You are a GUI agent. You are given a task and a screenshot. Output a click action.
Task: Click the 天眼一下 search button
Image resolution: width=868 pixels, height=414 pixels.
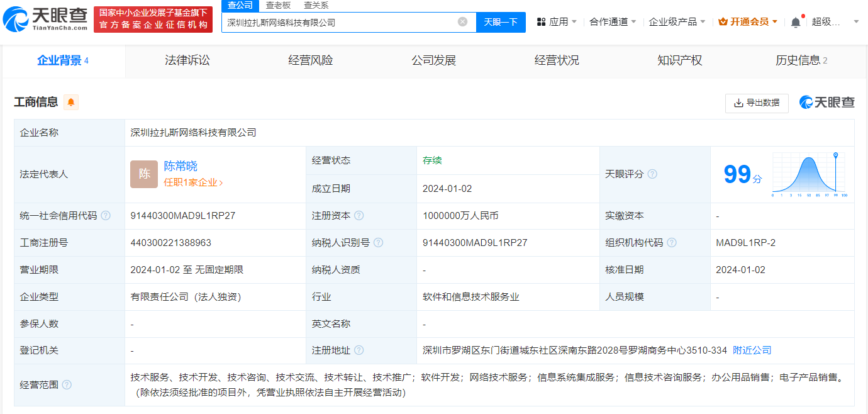coord(500,22)
